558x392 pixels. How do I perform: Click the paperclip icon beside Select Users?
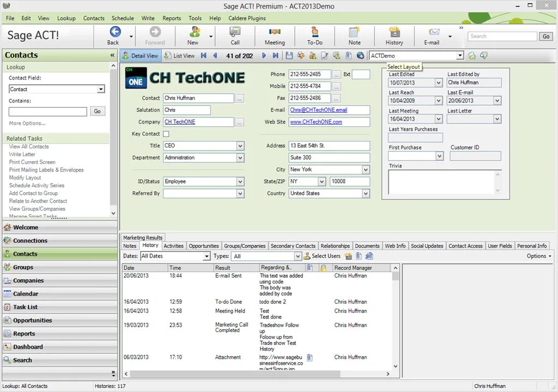(359, 256)
